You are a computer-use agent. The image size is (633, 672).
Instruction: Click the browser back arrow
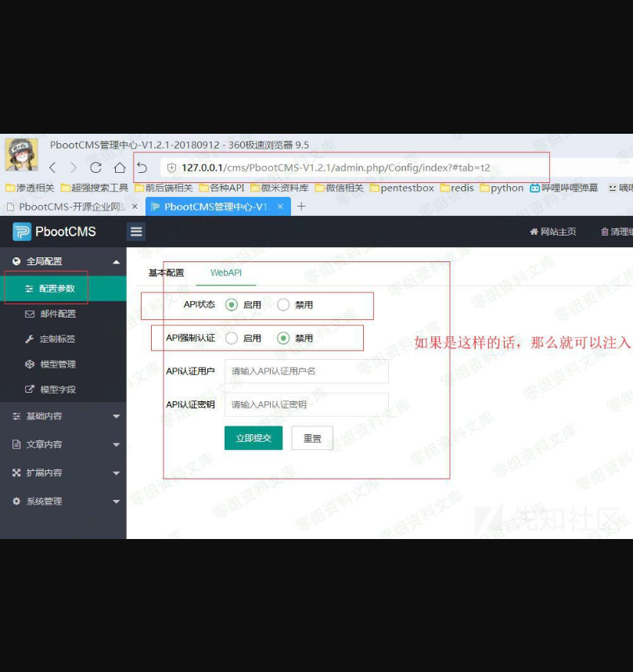pyautogui.click(x=52, y=167)
